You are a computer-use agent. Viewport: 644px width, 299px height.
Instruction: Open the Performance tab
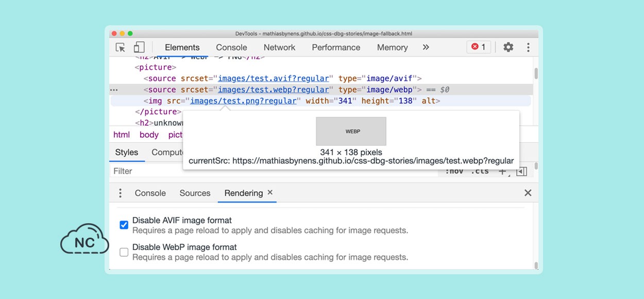[x=336, y=47]
